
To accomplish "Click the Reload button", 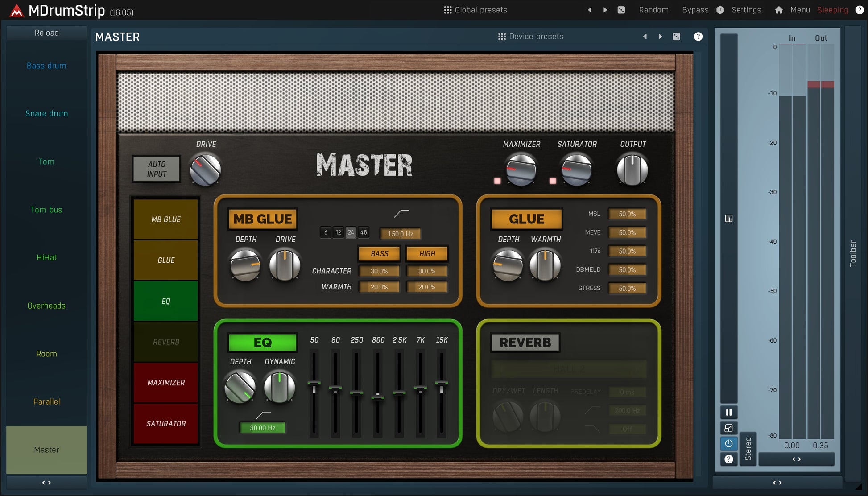I will pos(46,33).
